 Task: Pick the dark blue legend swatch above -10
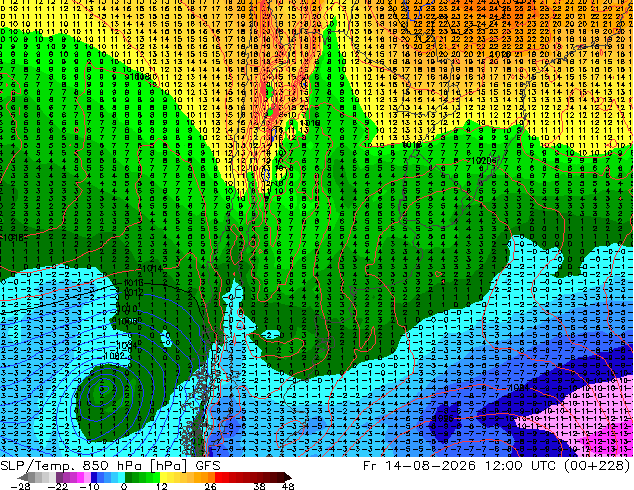coord(94,477)
